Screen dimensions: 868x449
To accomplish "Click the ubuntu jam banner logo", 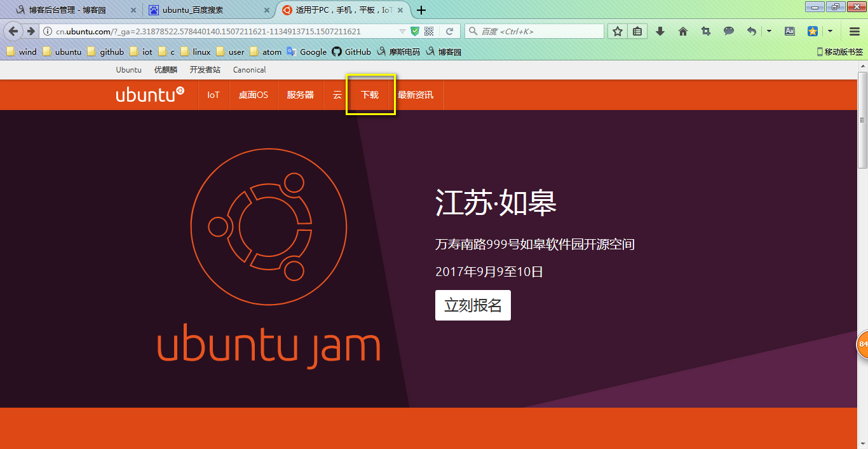I will [269, 259].
